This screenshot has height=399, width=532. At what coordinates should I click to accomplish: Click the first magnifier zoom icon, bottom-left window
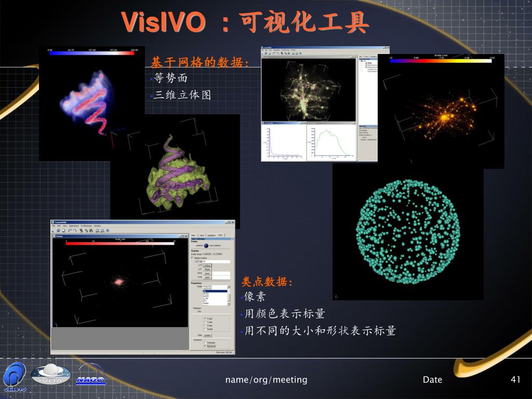[97, 231]
